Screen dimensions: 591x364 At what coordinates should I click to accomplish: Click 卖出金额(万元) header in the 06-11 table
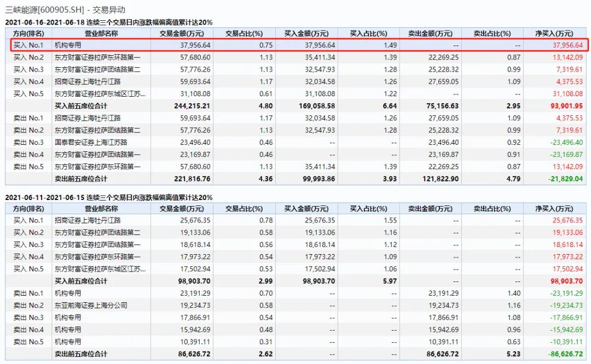[431, 209]
